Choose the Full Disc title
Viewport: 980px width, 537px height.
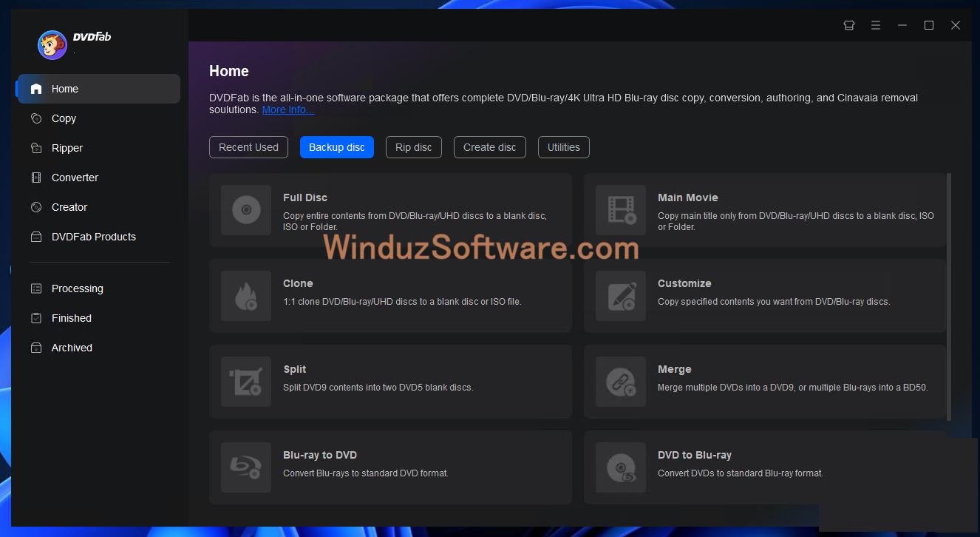click(305, 197)
